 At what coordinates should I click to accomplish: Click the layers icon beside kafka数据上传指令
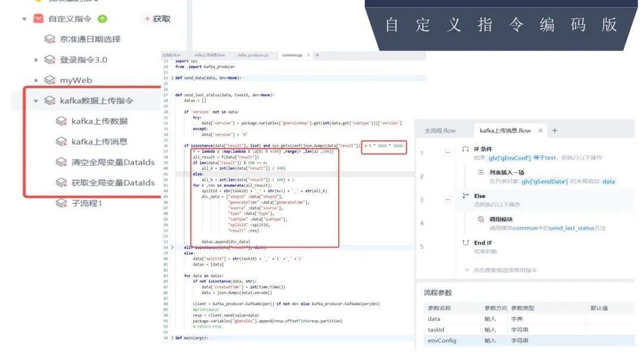[49, 101]
